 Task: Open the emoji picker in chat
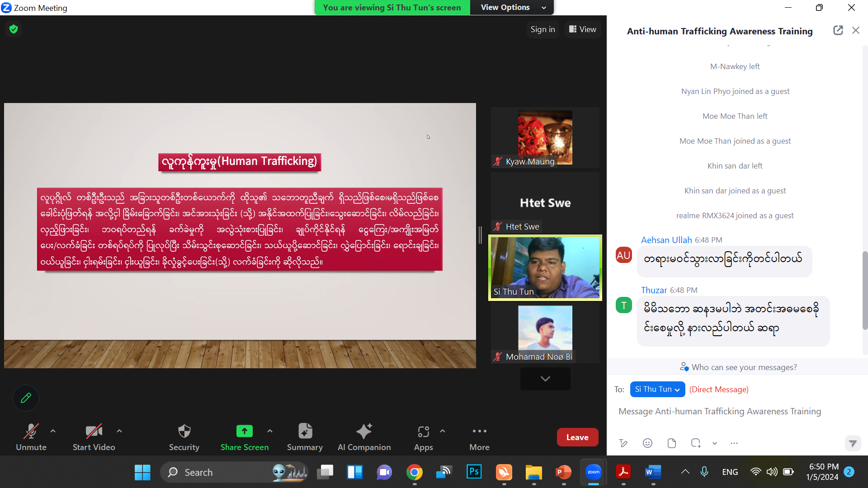(x=647, y=443)
